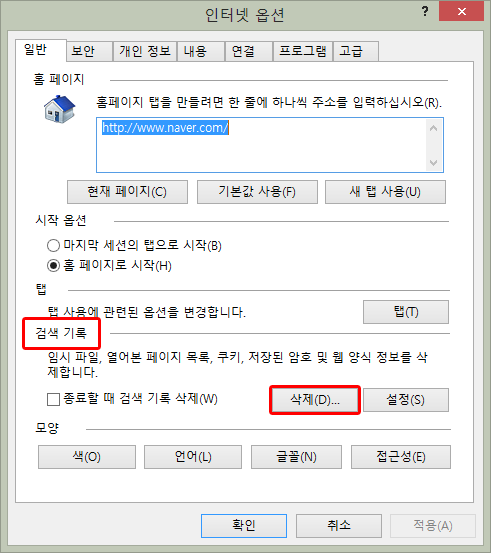Open color settings with 색(O) button
The width and height of the screenshot is (491, 553).
tap(87, 457)
